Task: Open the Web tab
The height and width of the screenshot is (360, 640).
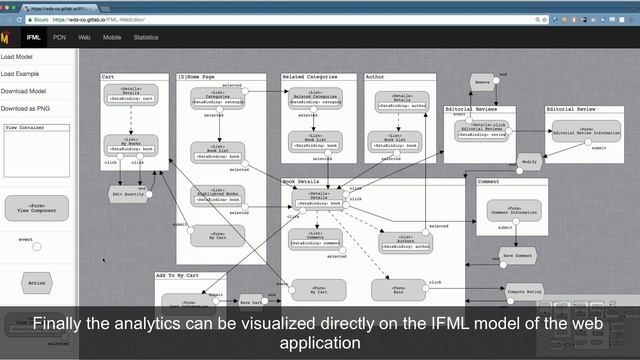Action: pos(84,37)
